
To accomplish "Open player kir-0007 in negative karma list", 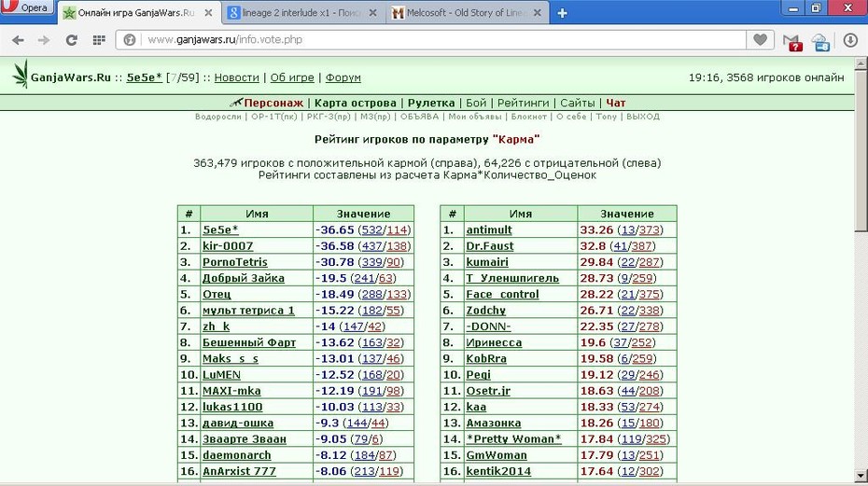I will [228, 245].
